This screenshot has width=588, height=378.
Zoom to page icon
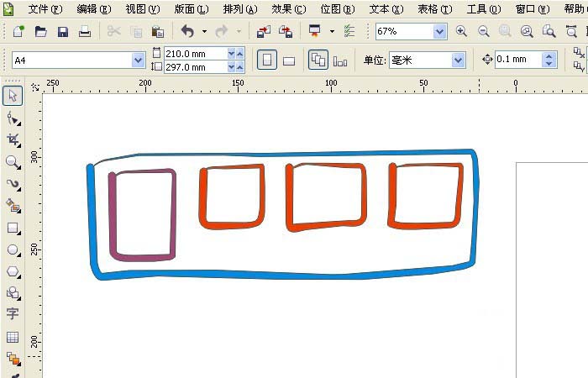pos(549,32)
